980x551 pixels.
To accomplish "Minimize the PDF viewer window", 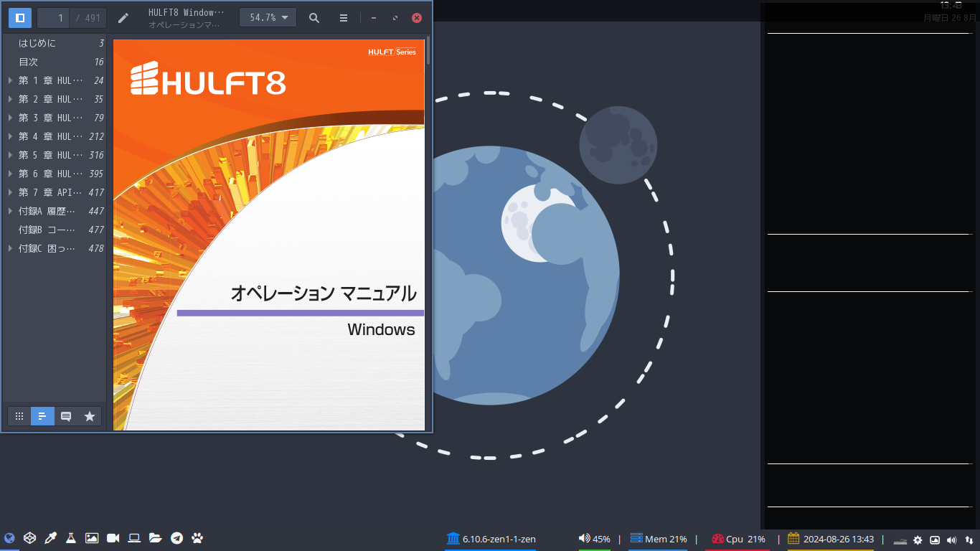I will (x=374, y=18).
